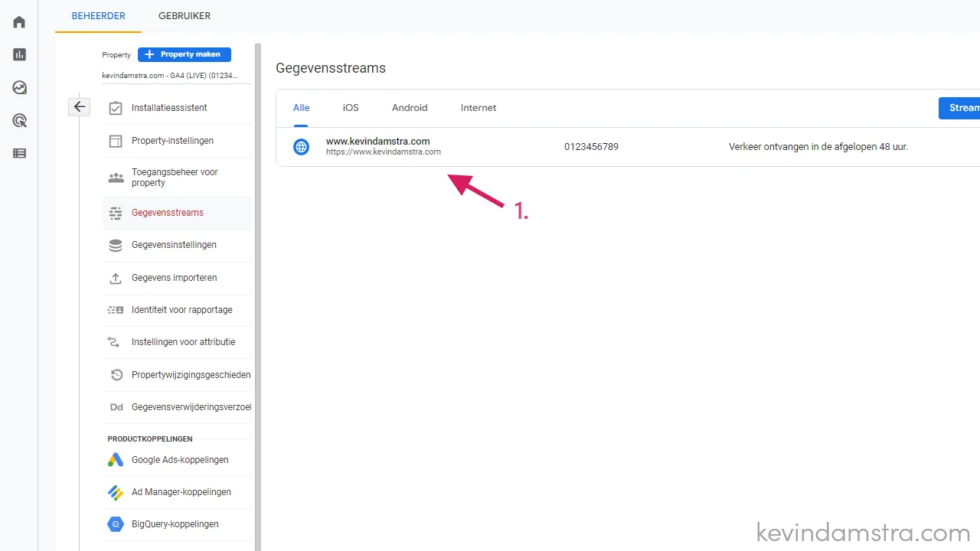Click the Property-instellingen layout icon
The height and width of the screenshot is (551, 980).
(x=116, y=141)
